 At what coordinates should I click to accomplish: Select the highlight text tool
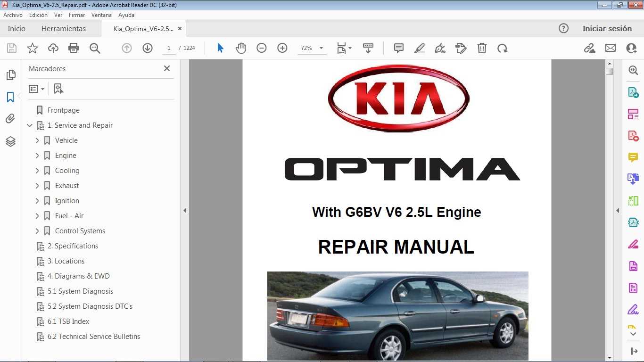(420, 48)
